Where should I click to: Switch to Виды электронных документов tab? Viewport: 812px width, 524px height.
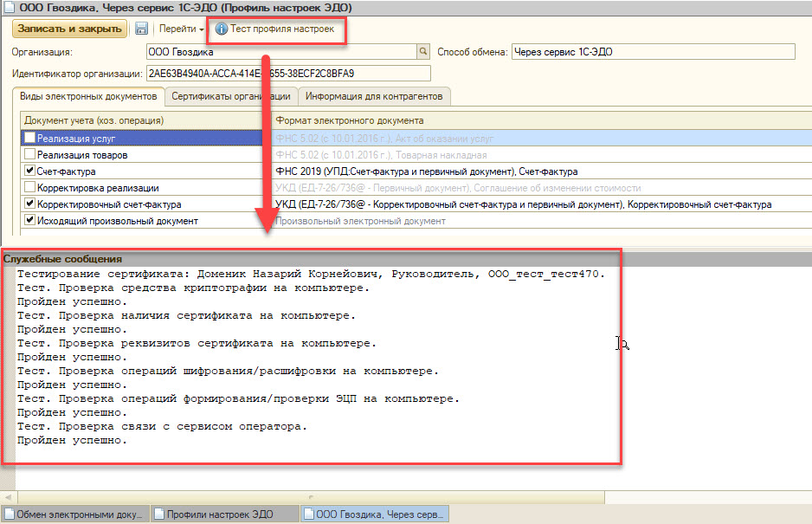click(88, 96)
